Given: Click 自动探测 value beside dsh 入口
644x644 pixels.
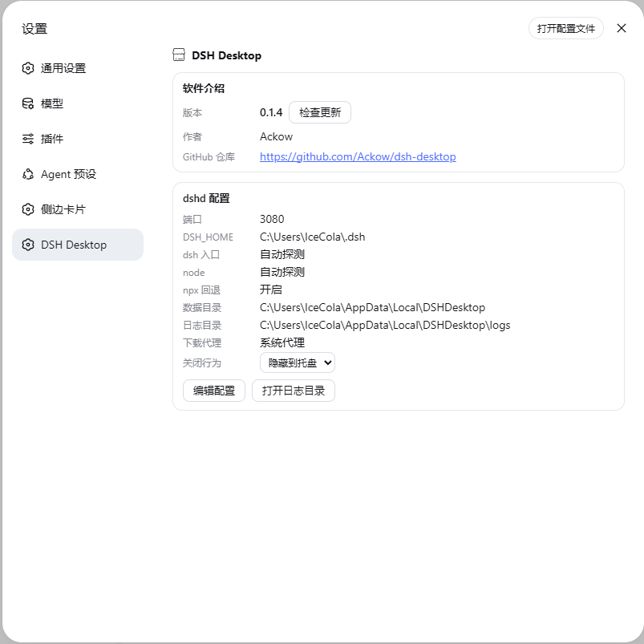Looking at the screenshot, I should click(282, 255).
